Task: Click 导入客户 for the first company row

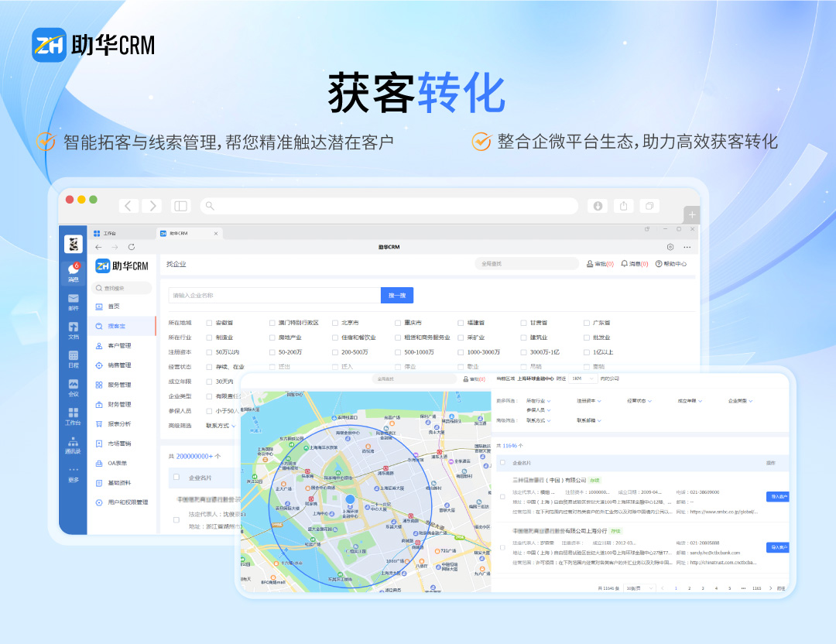Action: coord(778,497)
